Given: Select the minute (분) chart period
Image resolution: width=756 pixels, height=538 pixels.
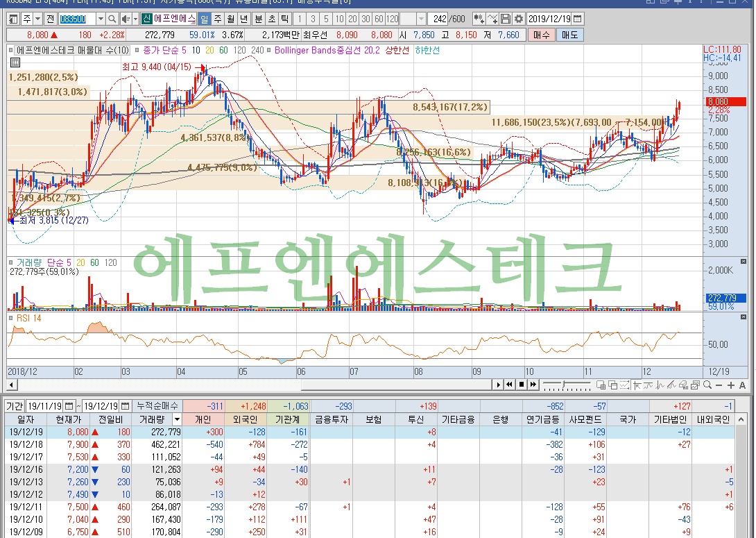Looking at the screenshot, I should (x=259, y=19).
